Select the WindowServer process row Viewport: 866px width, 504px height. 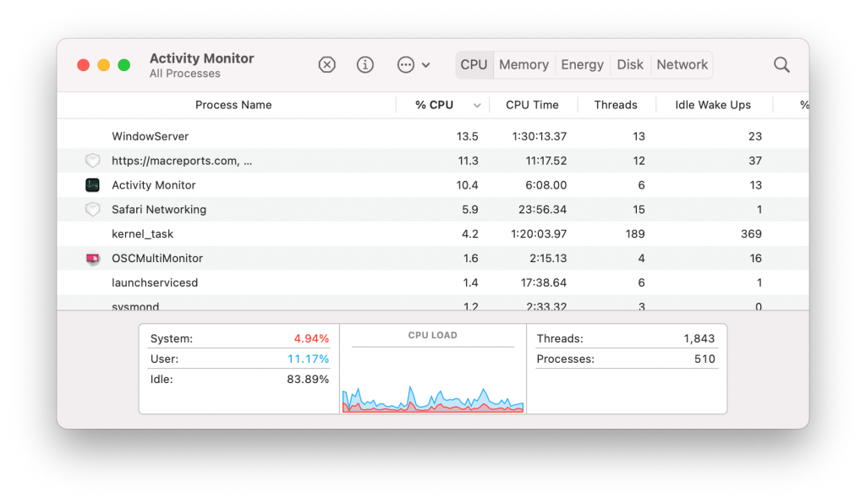coord(433,136)
